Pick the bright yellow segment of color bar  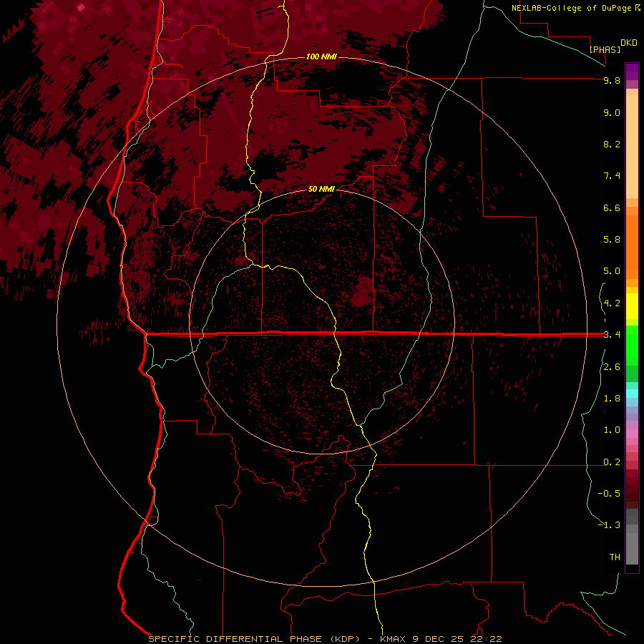(x=632, y=306)
